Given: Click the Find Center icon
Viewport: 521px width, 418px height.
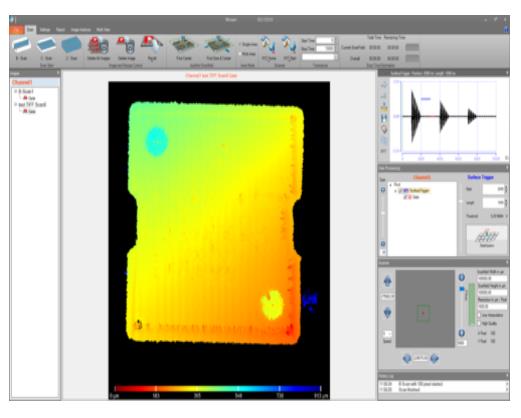Looking at the screenshot, I should (x=183, y=45).
